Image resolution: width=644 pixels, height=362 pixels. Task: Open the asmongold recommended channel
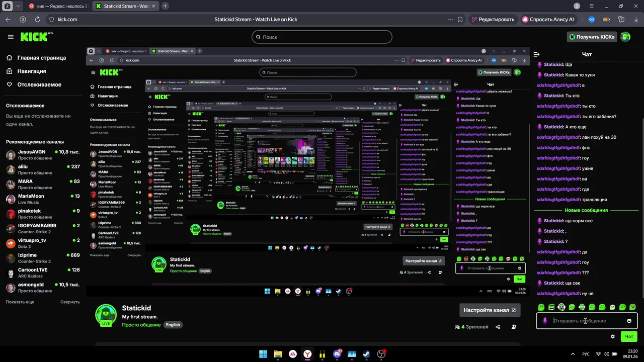(x=43, y=288)
